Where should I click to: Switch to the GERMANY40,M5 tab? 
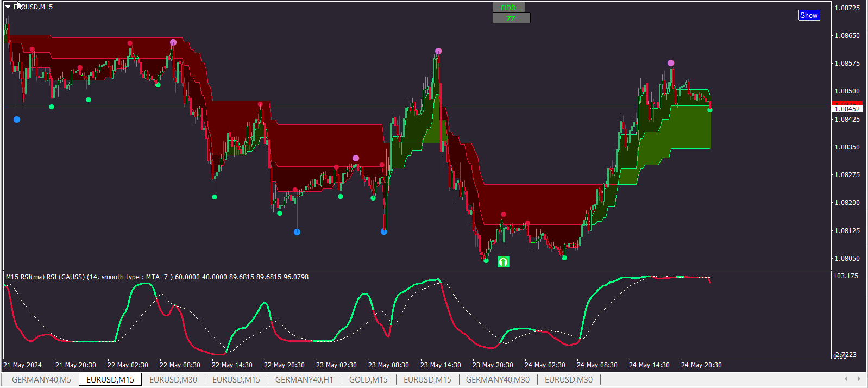point(41,379)
